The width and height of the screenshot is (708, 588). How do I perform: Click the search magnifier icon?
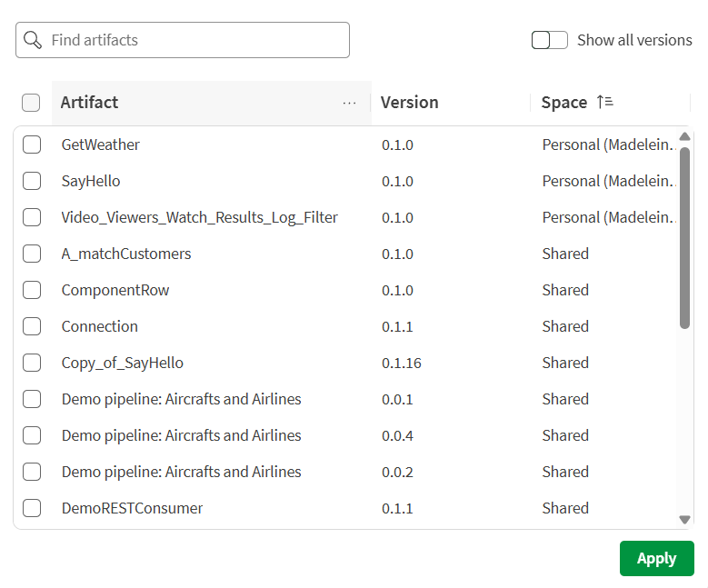pyautogui.click(x=33, y=40)
